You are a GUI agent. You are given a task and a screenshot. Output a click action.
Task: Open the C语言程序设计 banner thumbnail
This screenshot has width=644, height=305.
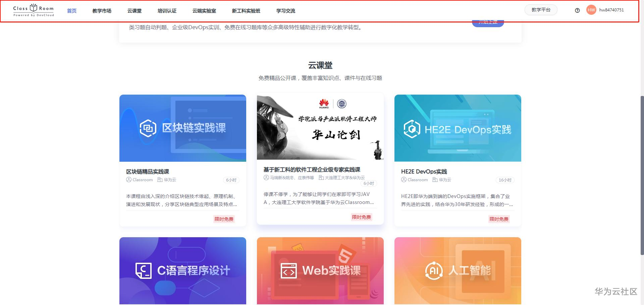(x=183, y=271)
